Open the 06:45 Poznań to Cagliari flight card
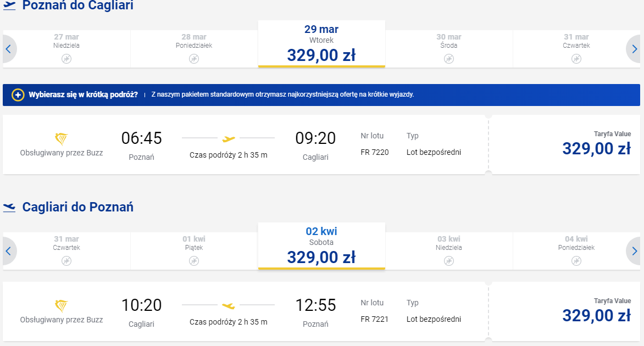 (245, 144)
